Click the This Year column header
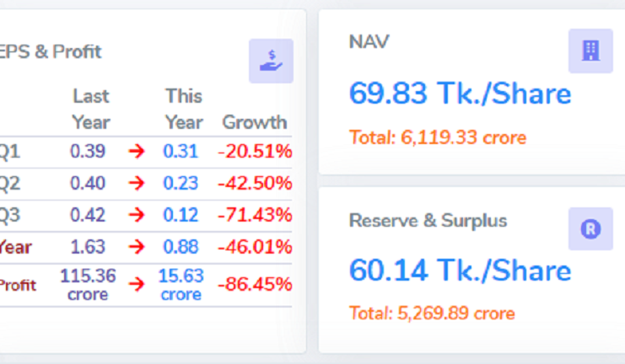Image resolution: width=625 pixels, height=364 pixels. (183, 110)
